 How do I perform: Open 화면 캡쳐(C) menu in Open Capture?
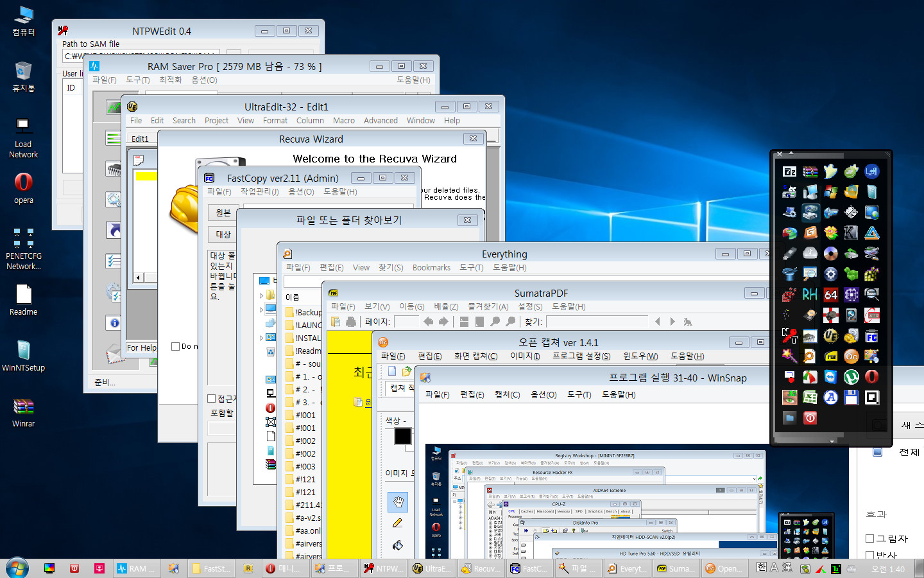pyautogui.click(x=475, y=356)
